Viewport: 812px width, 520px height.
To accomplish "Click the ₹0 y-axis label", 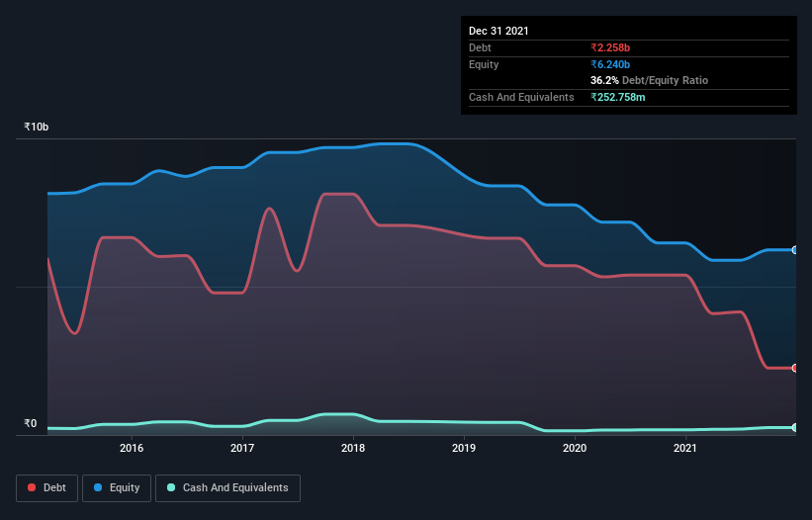I will [x=31, y=423].
